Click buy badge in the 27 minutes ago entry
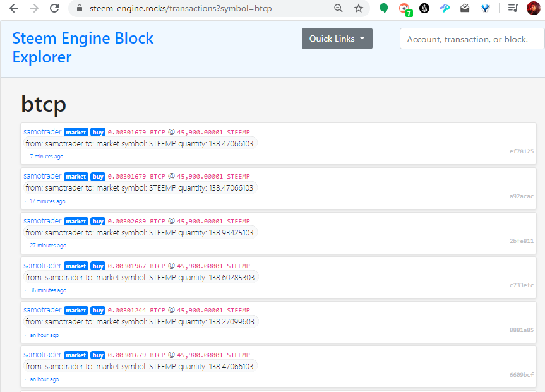Image resolution: width=545 pixels, height=392 pixels. [x=98, y=222]
